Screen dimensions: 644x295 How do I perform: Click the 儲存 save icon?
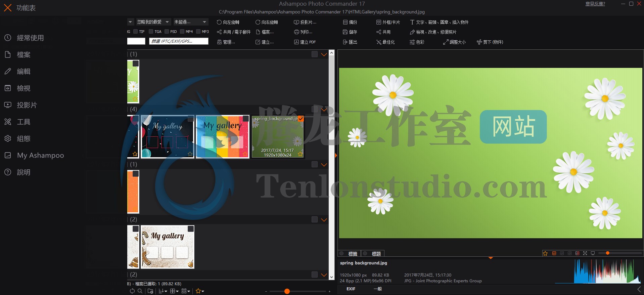350,32
